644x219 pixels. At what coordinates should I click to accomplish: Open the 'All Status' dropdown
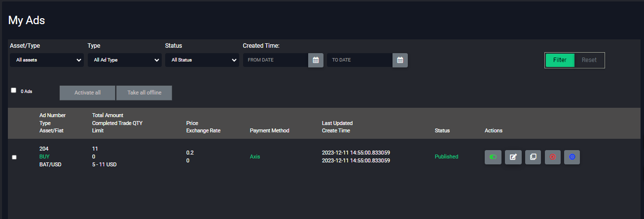click(x=202, y=60)
